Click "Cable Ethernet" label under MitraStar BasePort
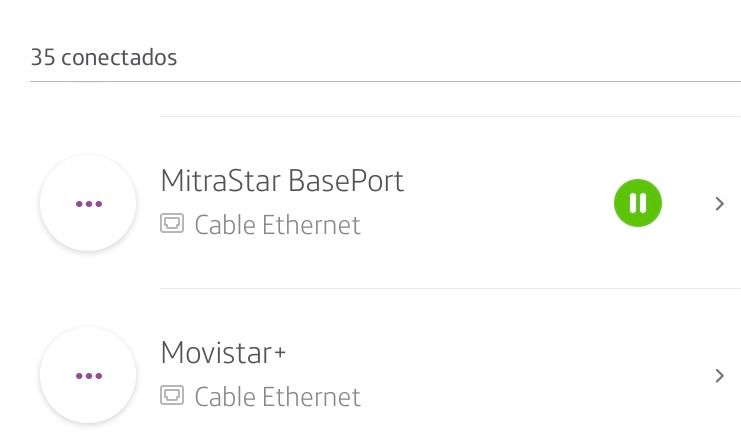Screen dimensions: 741x447 point(277,225)
